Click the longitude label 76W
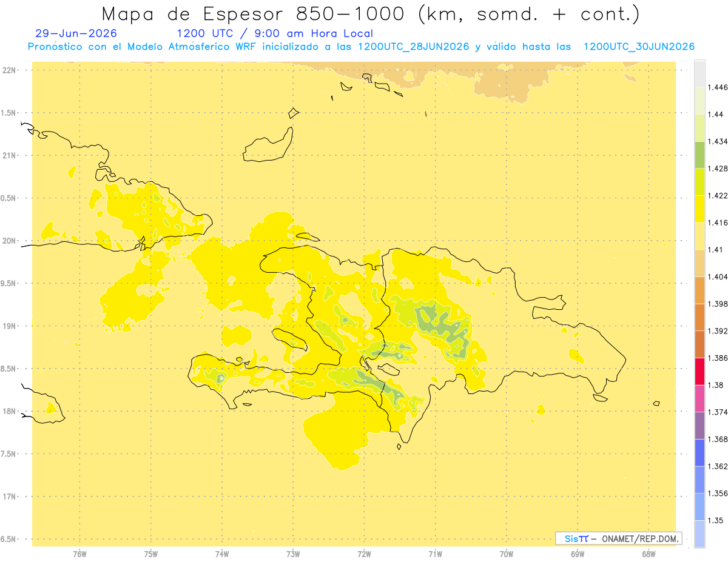This screenshot has width=728, height=562. tap(79, 554)
